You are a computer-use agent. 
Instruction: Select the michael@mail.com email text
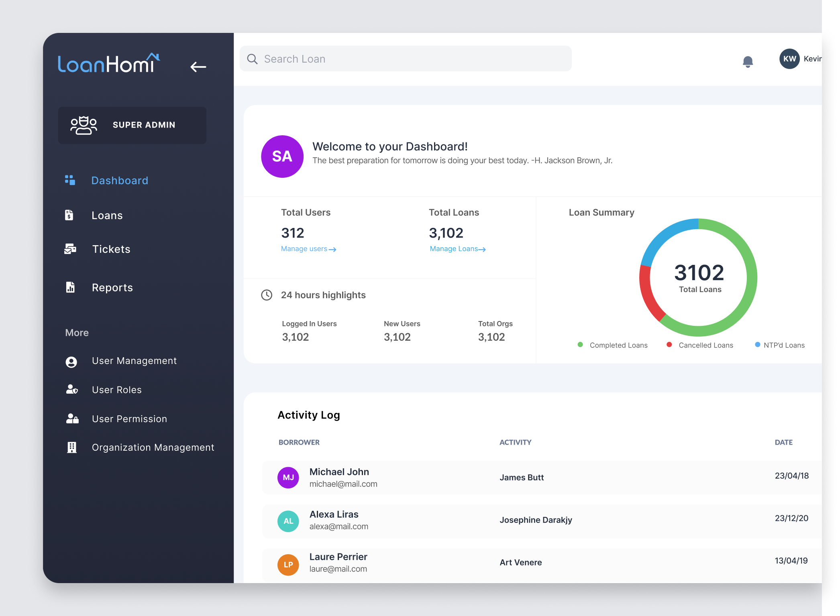(343, 484)
